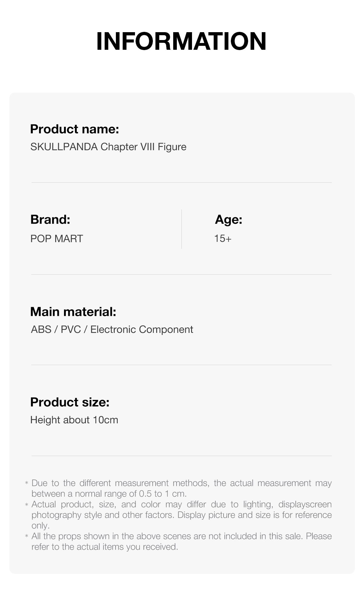Click the POP MART brand value
This screenshot has width=364, height=589.
point(56,239)
